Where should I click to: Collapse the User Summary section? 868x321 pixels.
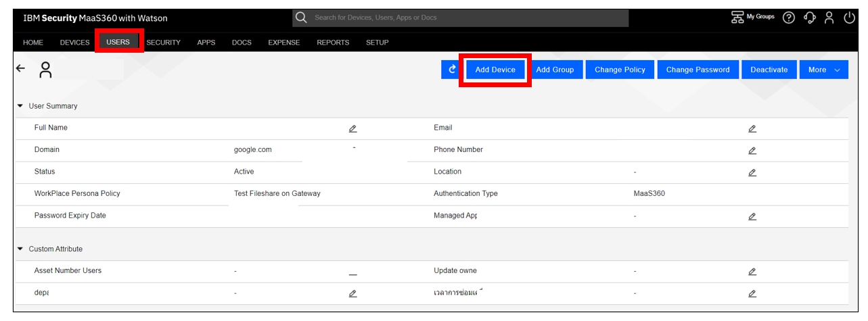tap(20, 106)
